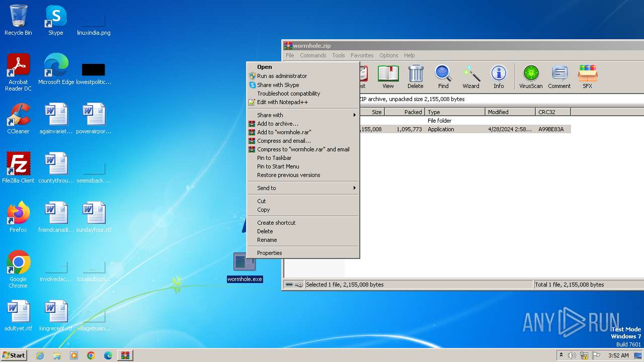Screen dimensions: 644x362
Task: Select the Recycle Bin desktop icon
Action: click(18, 20)
